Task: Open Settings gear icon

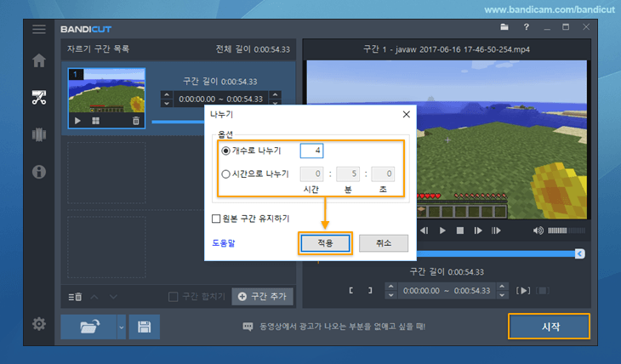Action: [39, 324]
